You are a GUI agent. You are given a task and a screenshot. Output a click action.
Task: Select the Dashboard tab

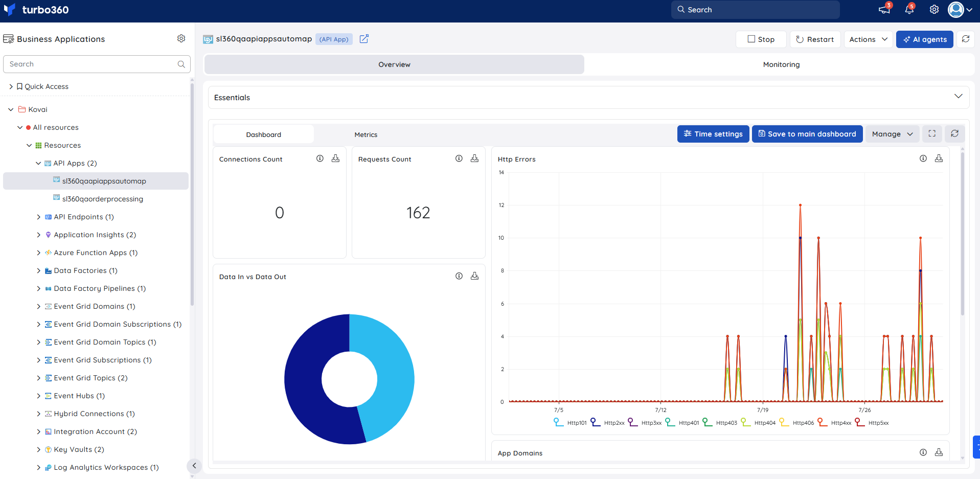(x=263, y=134)
